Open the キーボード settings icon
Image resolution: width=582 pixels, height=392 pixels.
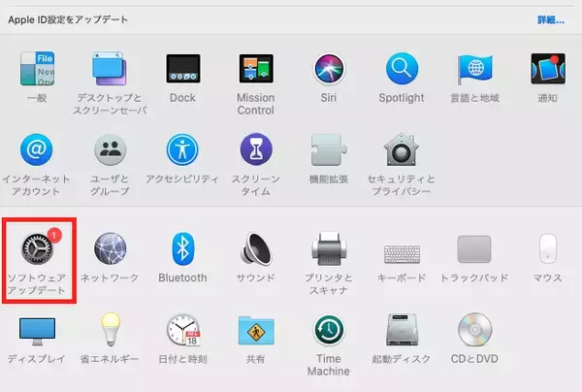pyautogui.click(x=401, y=250)
